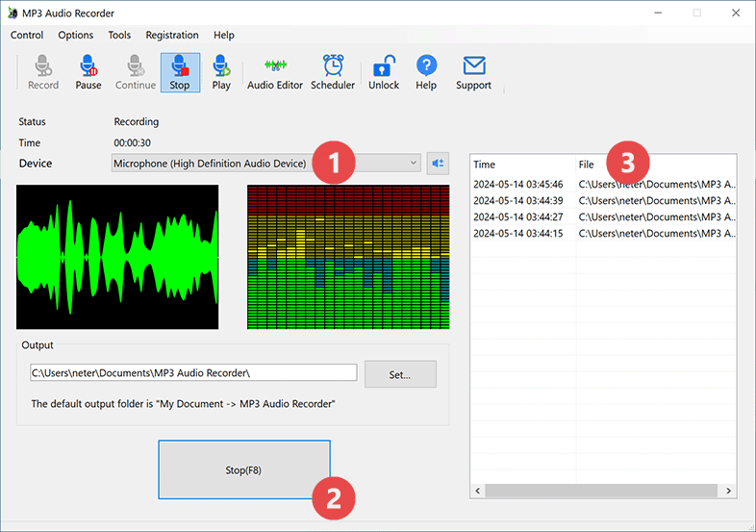Open the Audio Editor

click(x=275, y=72)
